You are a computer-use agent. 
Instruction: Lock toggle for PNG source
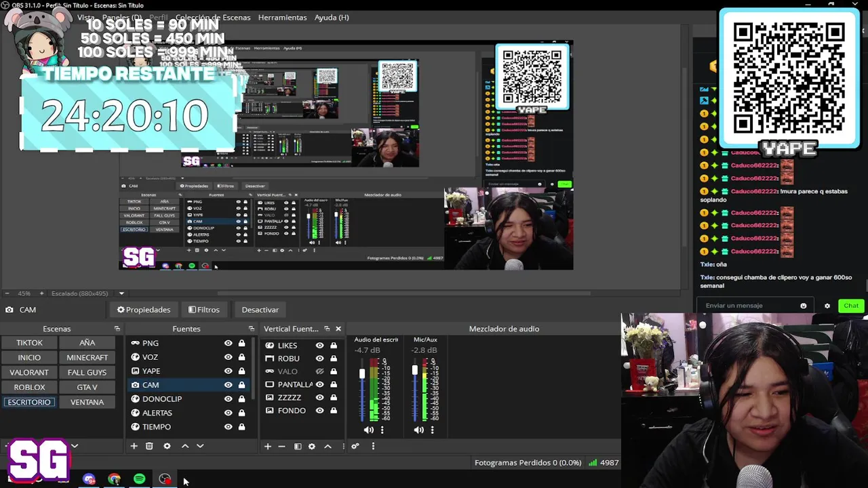click(241, 343)
